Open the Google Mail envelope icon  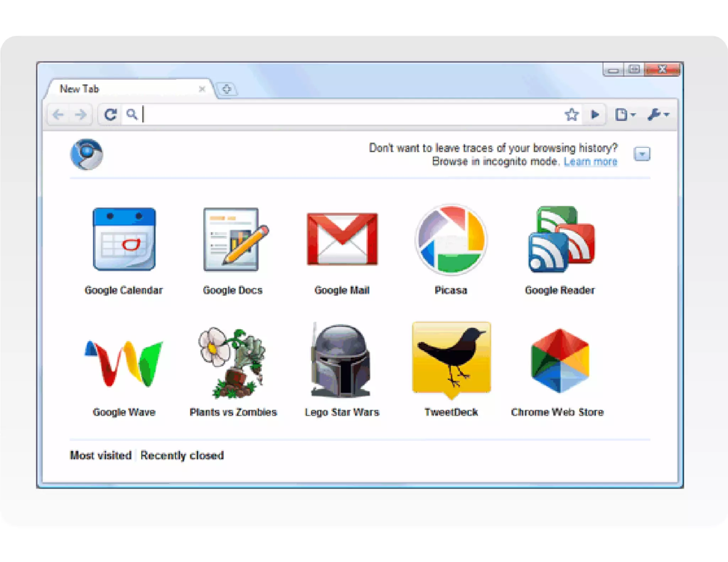point(342,239)
